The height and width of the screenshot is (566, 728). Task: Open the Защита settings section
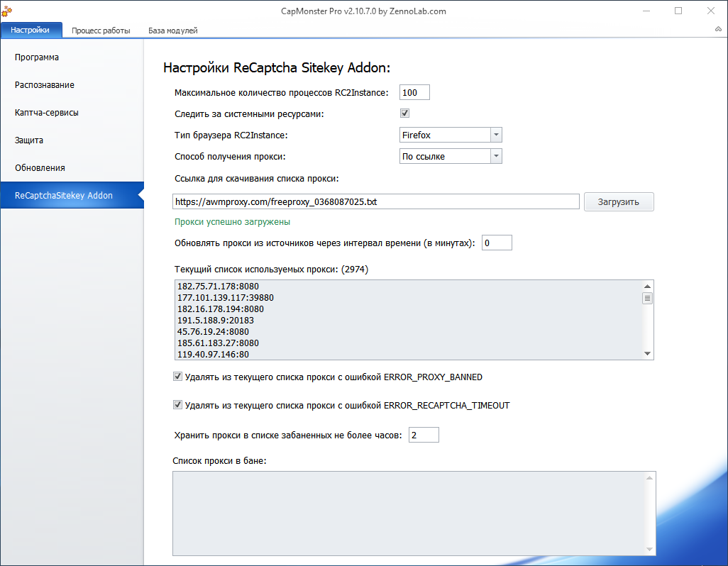pos(72,140)
